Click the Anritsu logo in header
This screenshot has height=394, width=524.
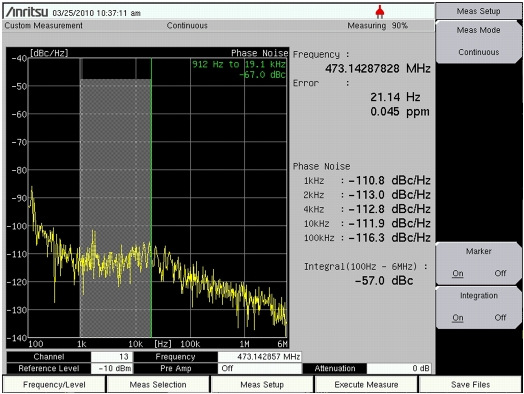[27, 12]
